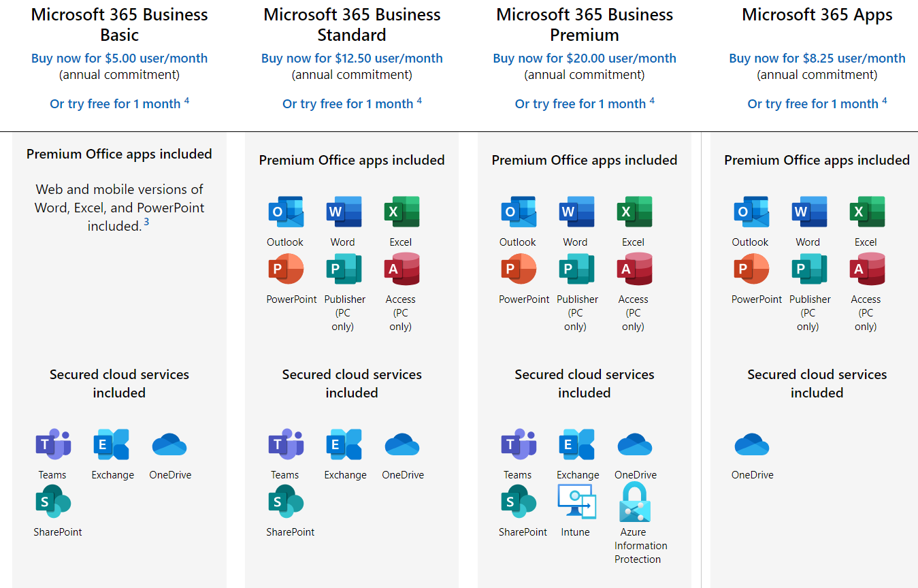Click the Teams icon under Business Premium

(x=519, y=445)
